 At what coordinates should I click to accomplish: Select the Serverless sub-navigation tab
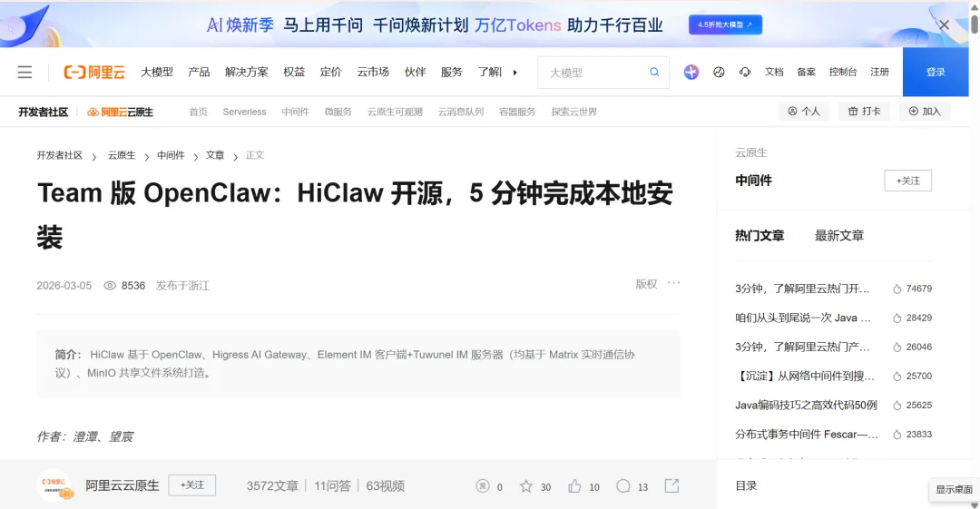pyautogui.click(x=244, y=112)
